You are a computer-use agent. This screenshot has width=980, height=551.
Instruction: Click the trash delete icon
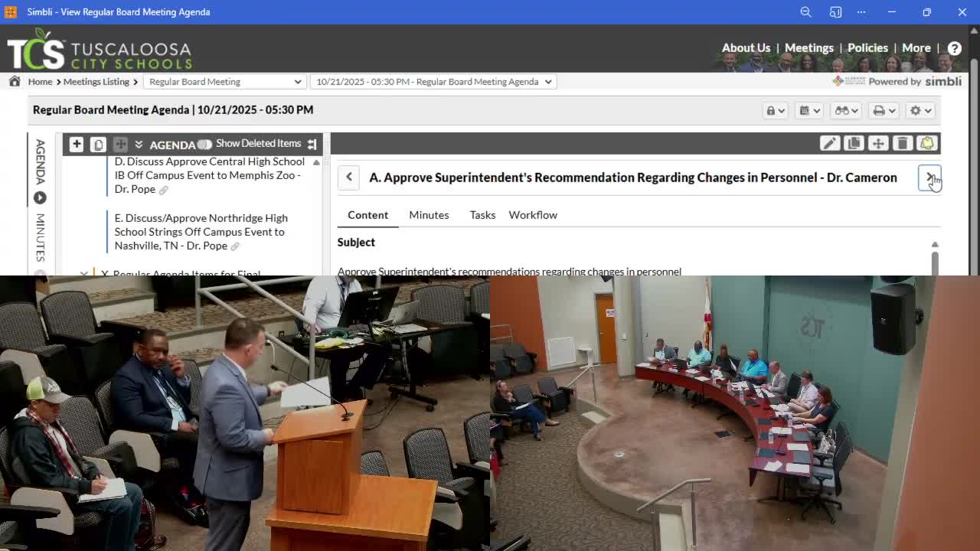(x=902, y=143)
